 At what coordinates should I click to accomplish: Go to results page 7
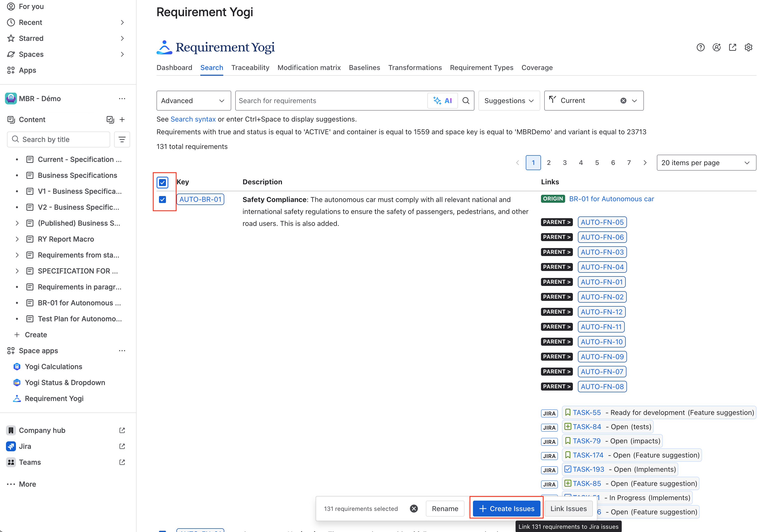coord(629,163)
